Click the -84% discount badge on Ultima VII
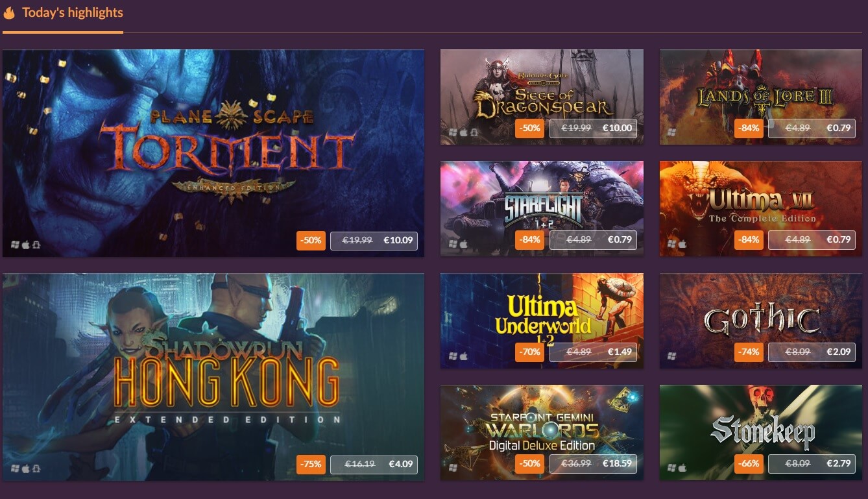868x499 pixels. 749,240
